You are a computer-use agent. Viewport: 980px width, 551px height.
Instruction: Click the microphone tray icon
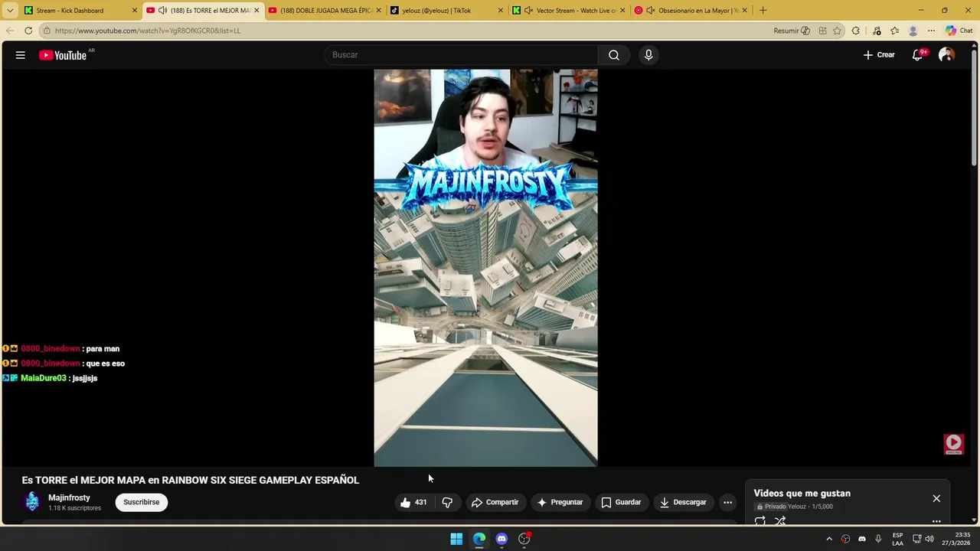[x=878, y=539]
